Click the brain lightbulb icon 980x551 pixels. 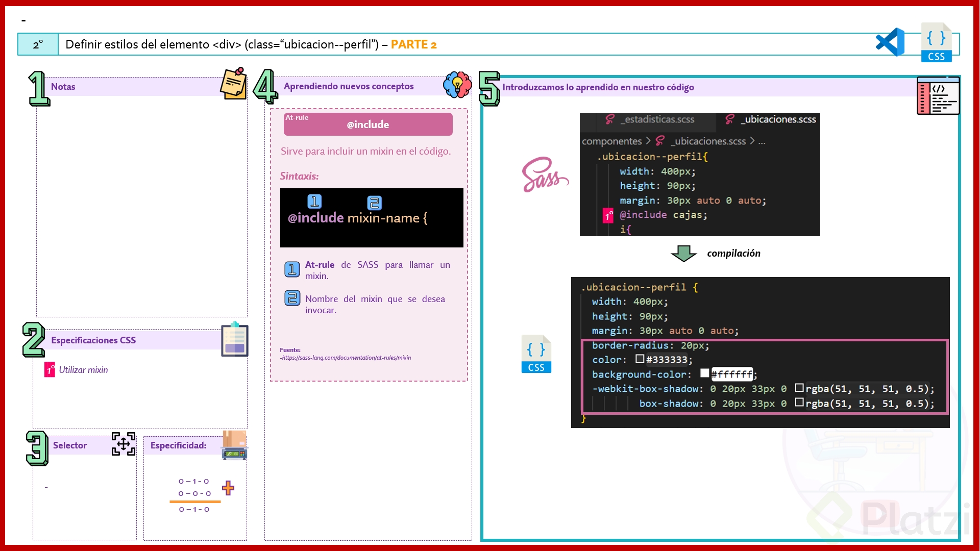click(x=457, y=85)
